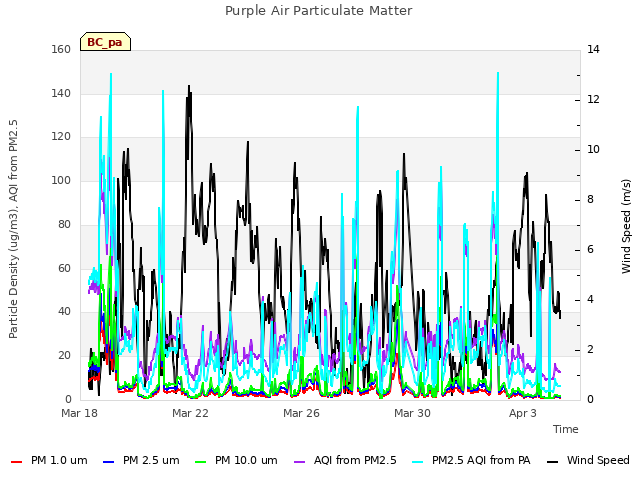The image size is (640, 480).
Task: Click the right axis value 10
Action: pyautogui.click(x=593, y=150)
